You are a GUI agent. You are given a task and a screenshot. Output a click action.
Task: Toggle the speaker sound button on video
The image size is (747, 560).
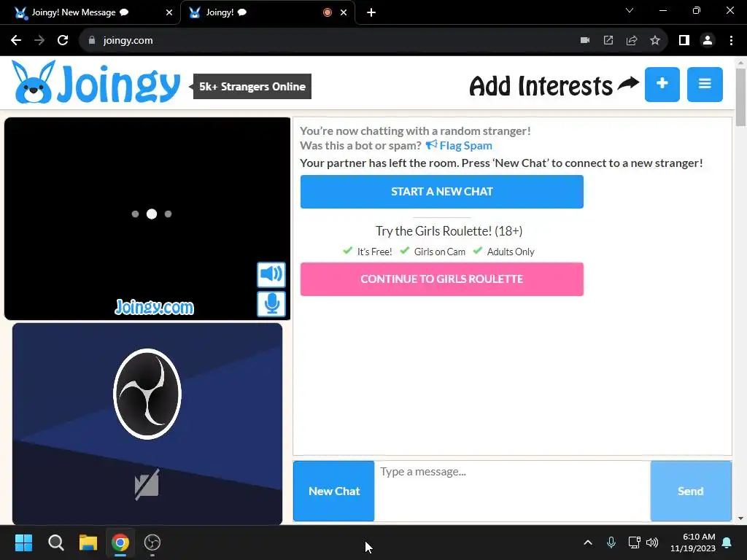[x=271, y=274]
